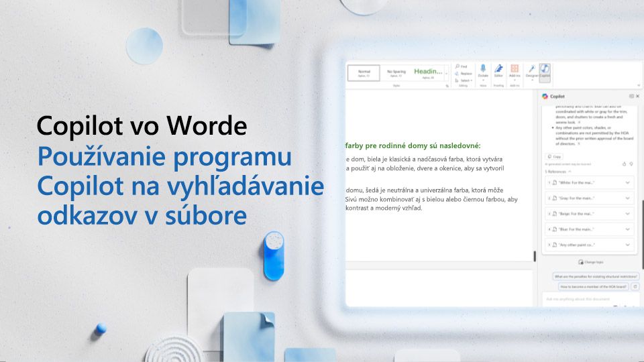Screen dimensions: 644x362
Task: Pop out the Copilot pane
Action: tap(631, 96)
